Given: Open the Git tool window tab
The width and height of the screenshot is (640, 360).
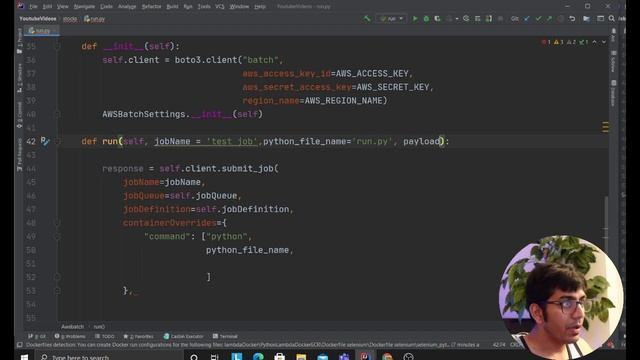Looking at the screenshot, I should click(37, 336).
